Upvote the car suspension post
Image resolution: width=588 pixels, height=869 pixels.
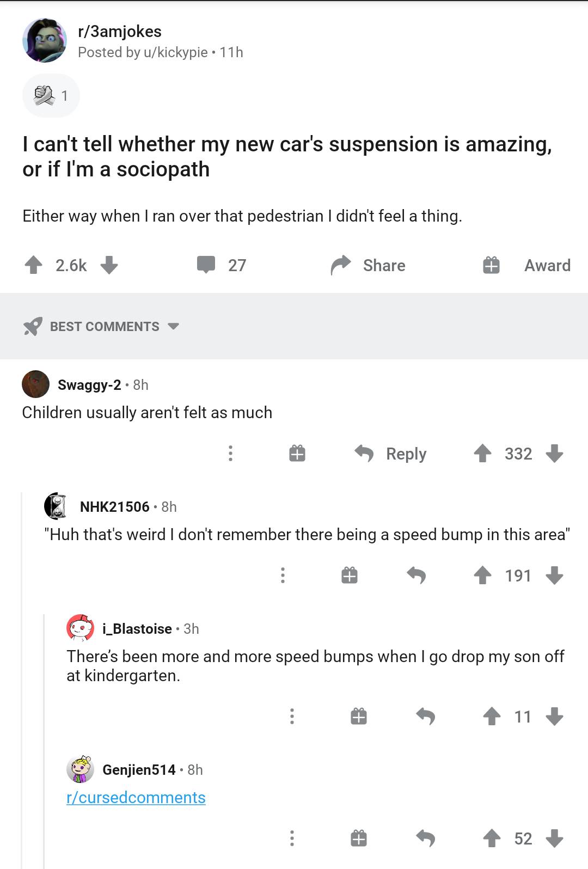[x=34, y=265]
